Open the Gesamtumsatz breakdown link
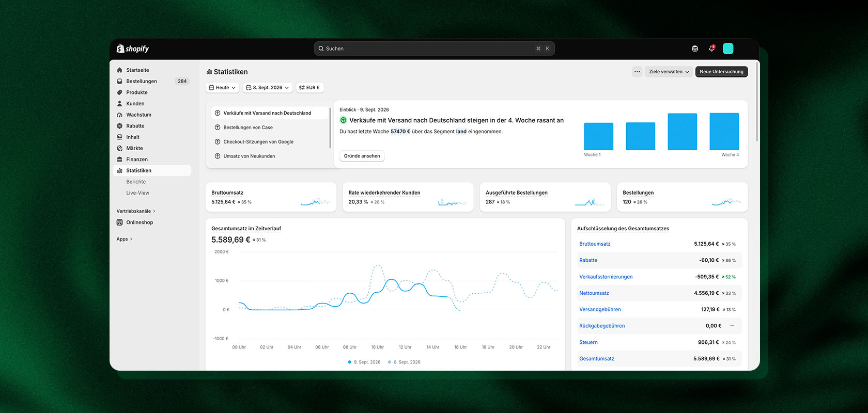This screenshot has width=868, height=413. 597,359
